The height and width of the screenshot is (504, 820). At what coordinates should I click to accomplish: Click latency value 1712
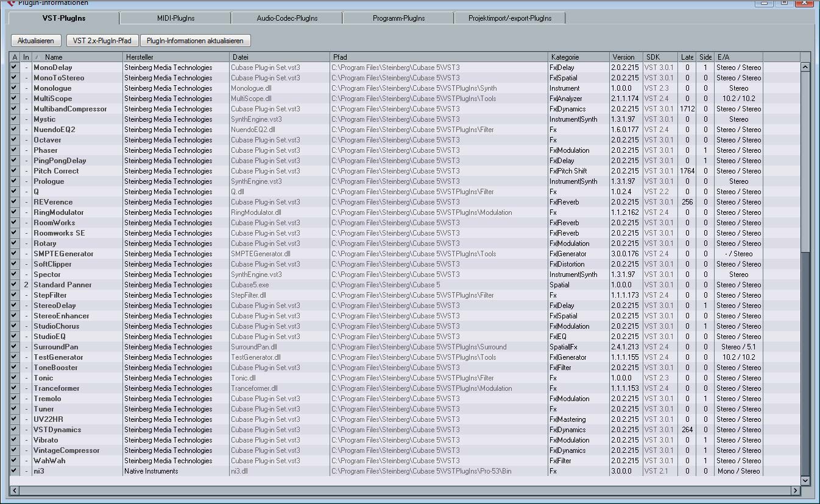pyautogui.click(x=687, y=109)
